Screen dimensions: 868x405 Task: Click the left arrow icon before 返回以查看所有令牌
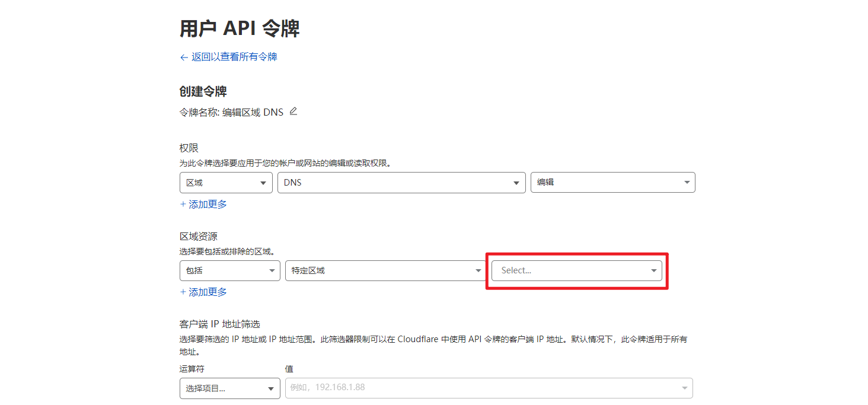pos(184,58)
